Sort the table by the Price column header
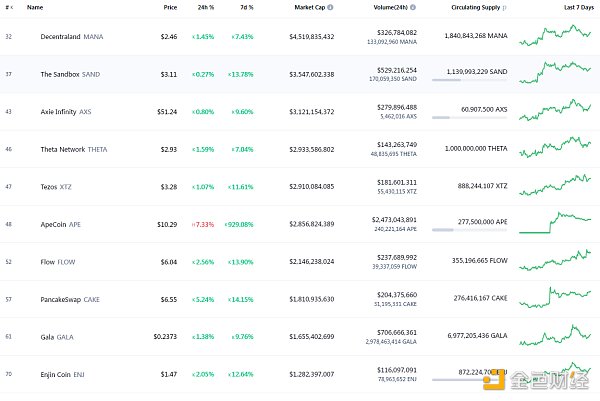The width and height of the screenshot is (600, 401). coord(170,7)
